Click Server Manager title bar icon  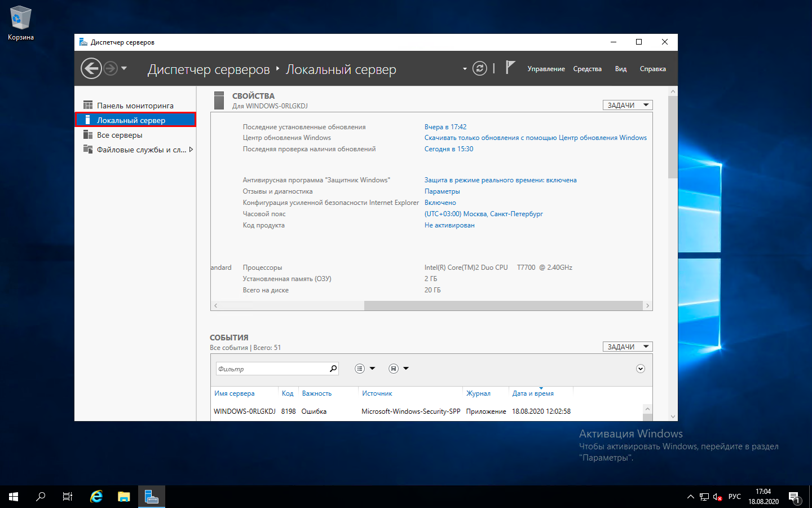83,42
